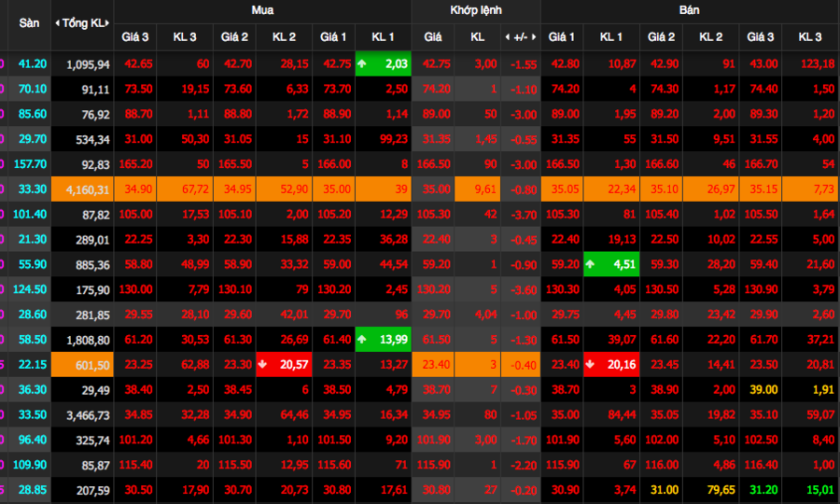Click the orange matched price cell 23.40
Screen dimensions: 840x504
[433, 364]
